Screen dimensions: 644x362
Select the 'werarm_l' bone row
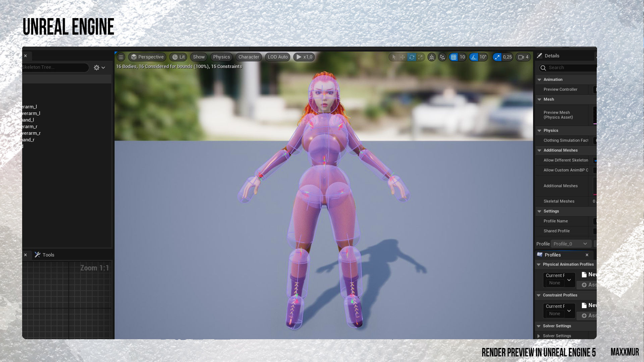31,113
